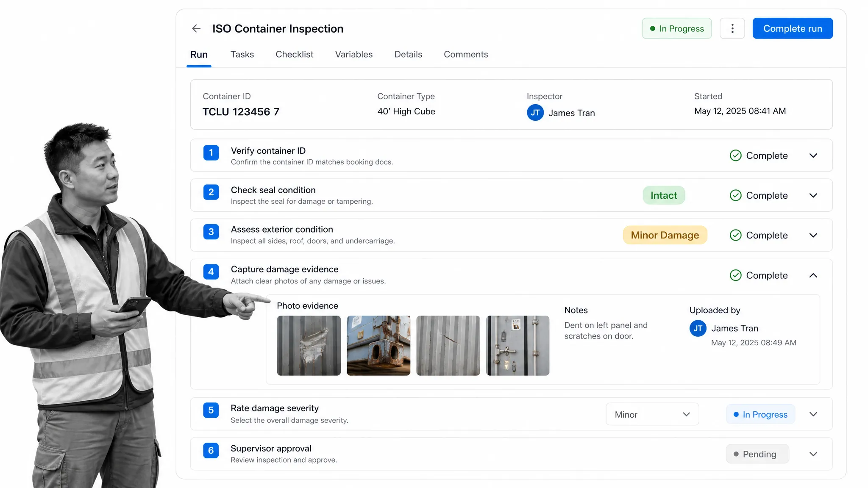Image resolution: width=868 pixels, height=488 pixels.
Task: Click the Pending badge on Supervisor approval
Action: tap(757, 454)
